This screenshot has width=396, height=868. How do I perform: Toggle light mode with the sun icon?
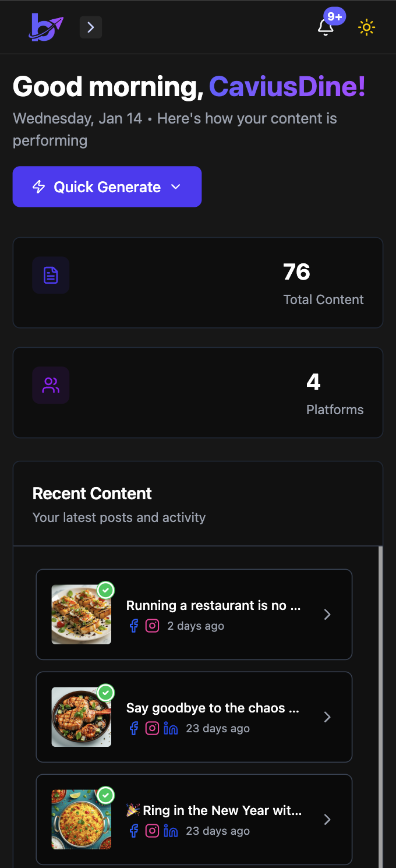(366, 27)
